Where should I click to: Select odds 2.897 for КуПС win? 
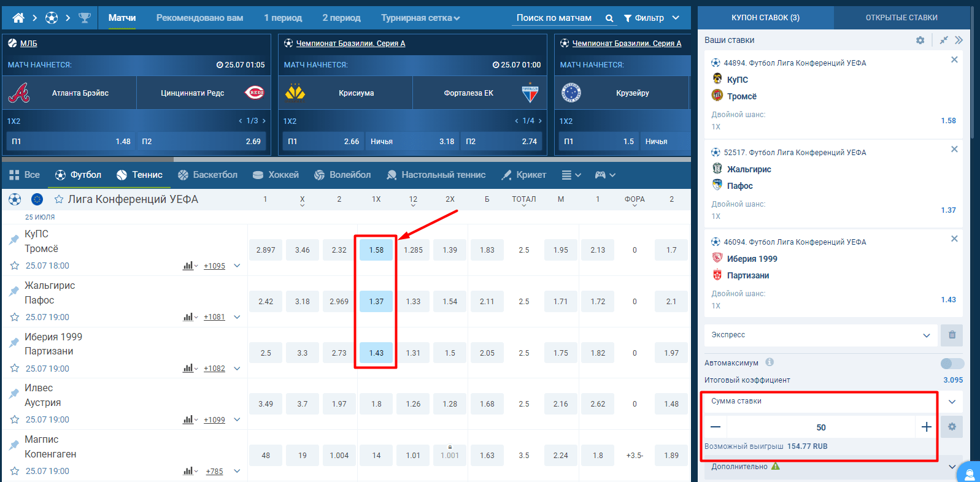pyautogui.click(x=266, y=250)
